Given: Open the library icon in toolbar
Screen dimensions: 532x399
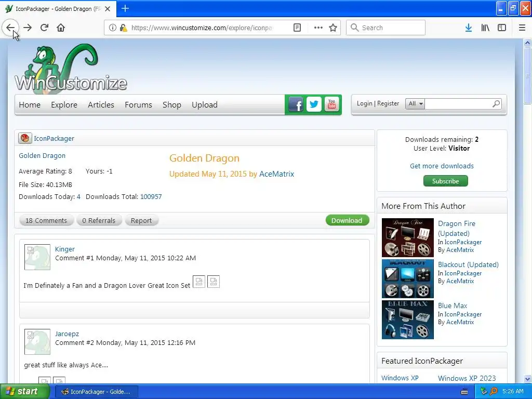Looking at the screenshot, I should [x=485, y=28].
